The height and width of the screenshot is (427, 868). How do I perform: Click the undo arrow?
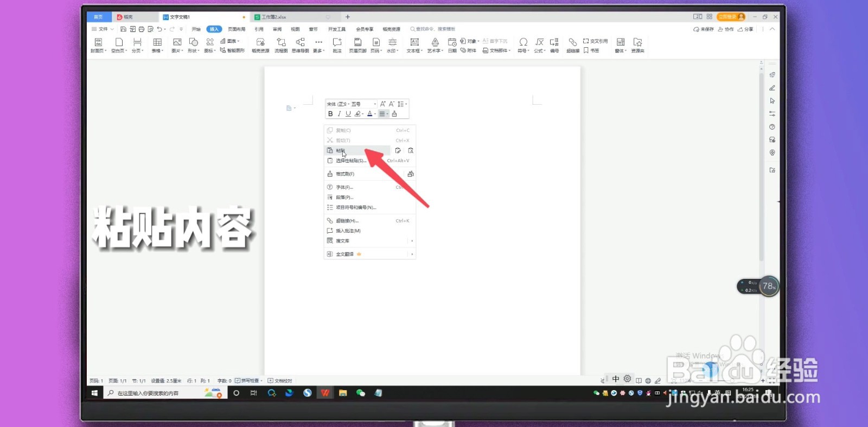[159, 29]
